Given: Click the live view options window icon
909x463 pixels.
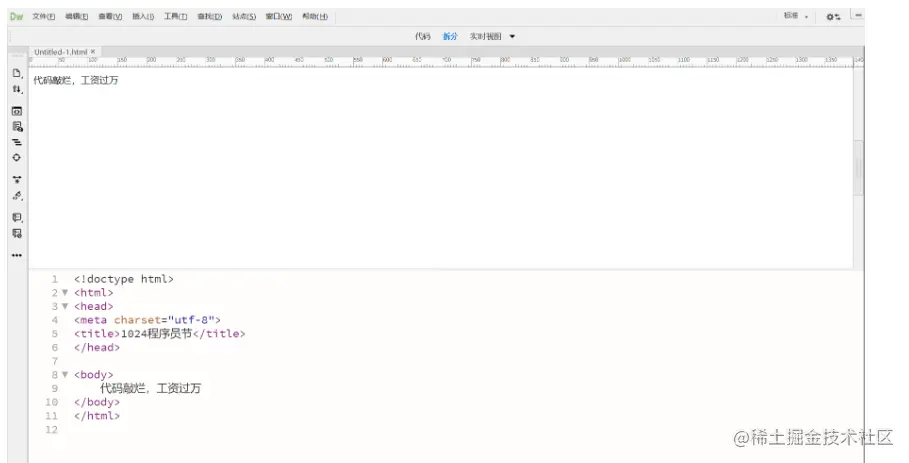Looking at the screenshot, I should (17, 111).
